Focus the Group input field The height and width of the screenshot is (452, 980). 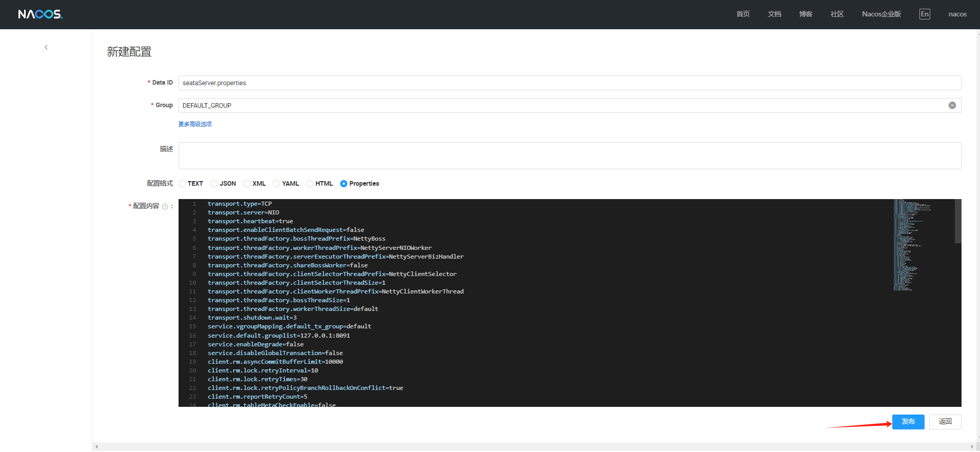click(x=570, y=105)
